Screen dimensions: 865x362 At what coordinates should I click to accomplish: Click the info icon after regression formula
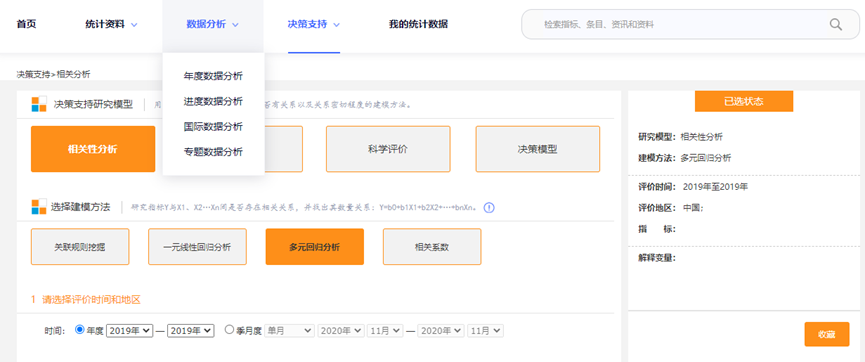489,208
